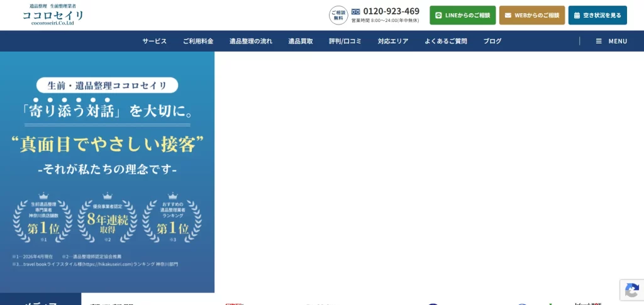
Task: Click the ご相談無料 circular badge
Action: coord(338,15)
